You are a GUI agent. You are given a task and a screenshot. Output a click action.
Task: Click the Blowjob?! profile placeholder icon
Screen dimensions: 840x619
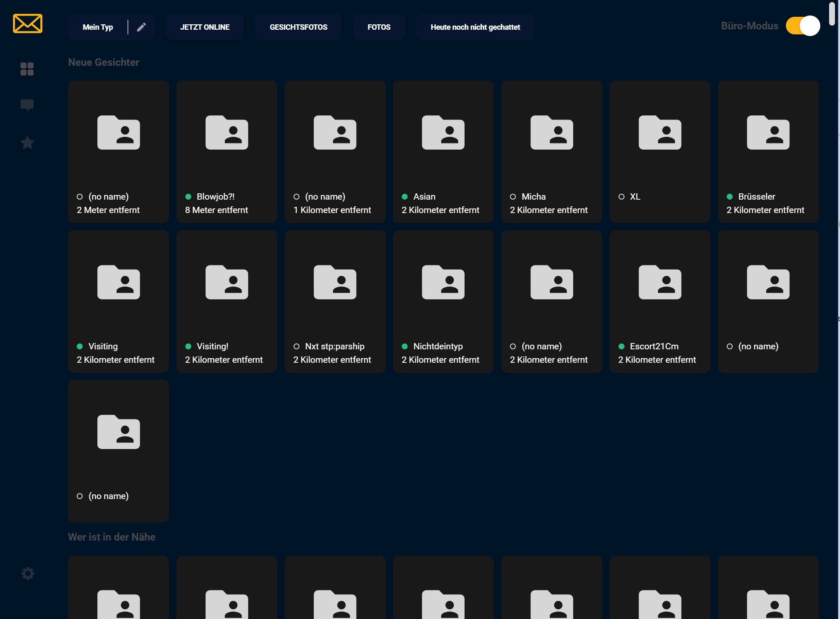click(x=226, y=133)
